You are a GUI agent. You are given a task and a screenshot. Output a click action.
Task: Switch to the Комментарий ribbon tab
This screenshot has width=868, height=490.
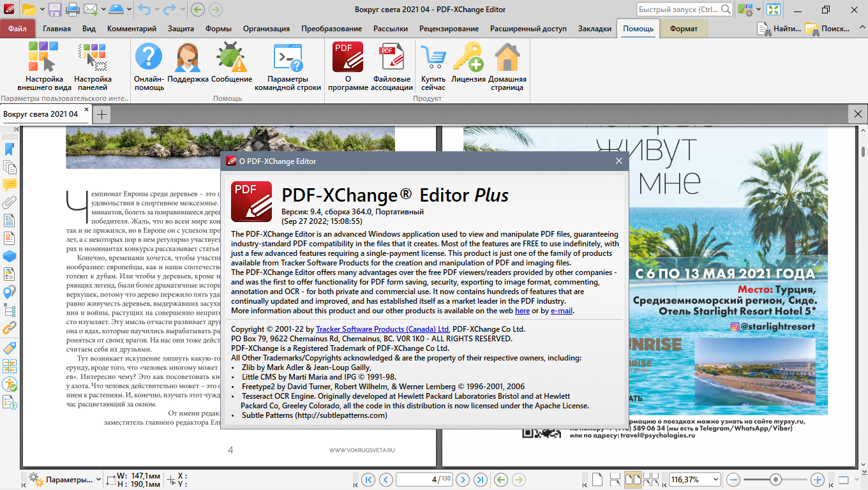pos(131,29)
